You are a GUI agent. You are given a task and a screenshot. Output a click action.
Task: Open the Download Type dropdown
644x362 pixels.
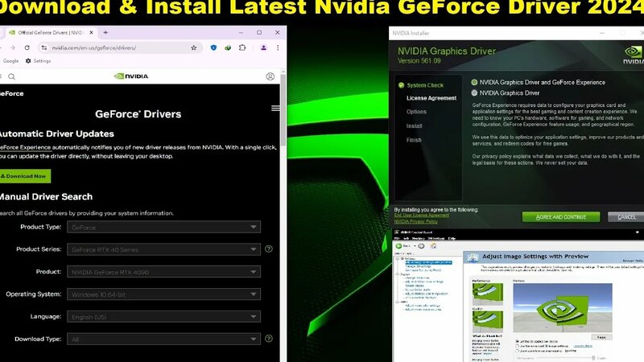click(163, 339)
